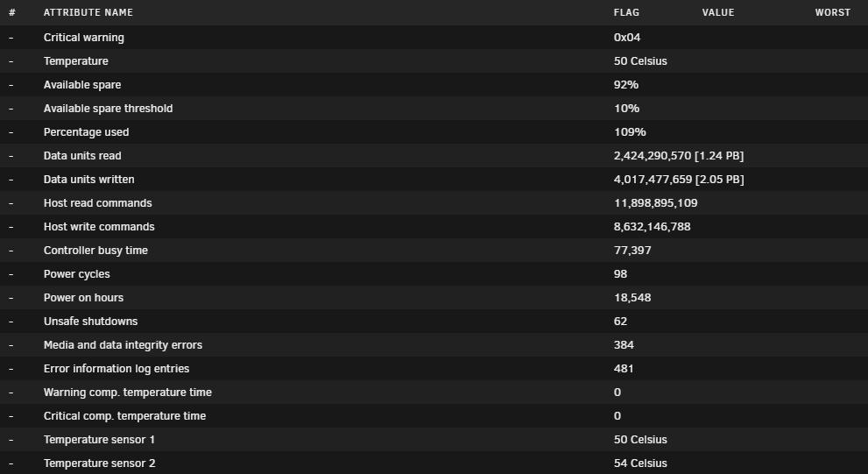The height and width of the screenshot is (474, 868).
Task: Select the Temperature sensor 2 row
Action: [434, 463]
